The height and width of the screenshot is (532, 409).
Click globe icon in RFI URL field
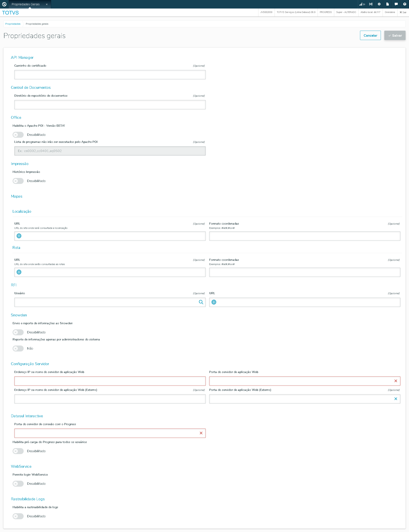tap(214, 302)
